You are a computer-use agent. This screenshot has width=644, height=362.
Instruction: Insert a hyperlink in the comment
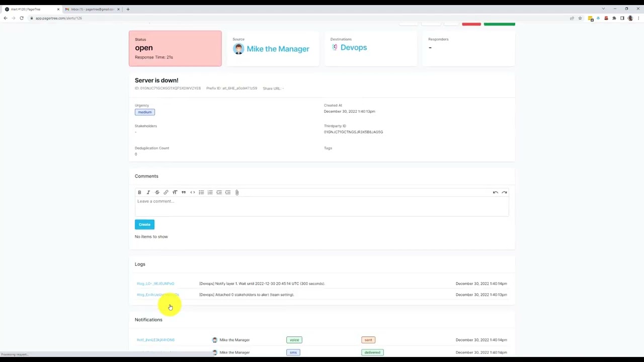pyautogui.click(x=166, y=192)
